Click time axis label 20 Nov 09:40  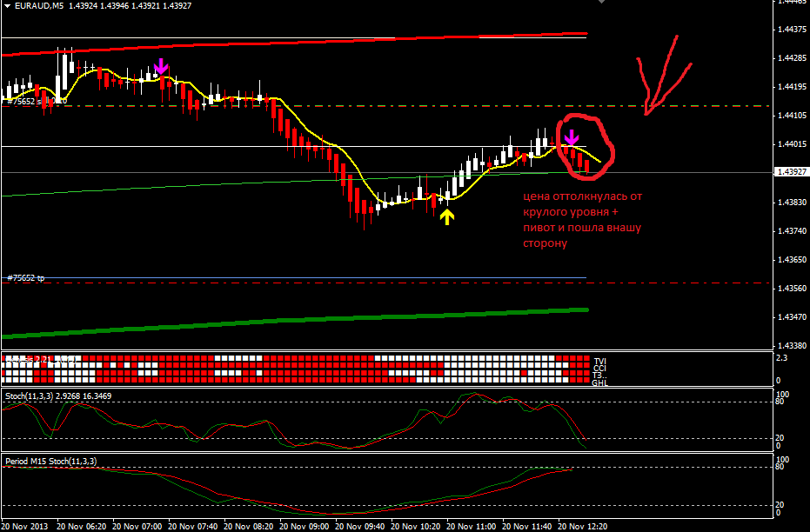pyautogui.click(x=360, y=526)
